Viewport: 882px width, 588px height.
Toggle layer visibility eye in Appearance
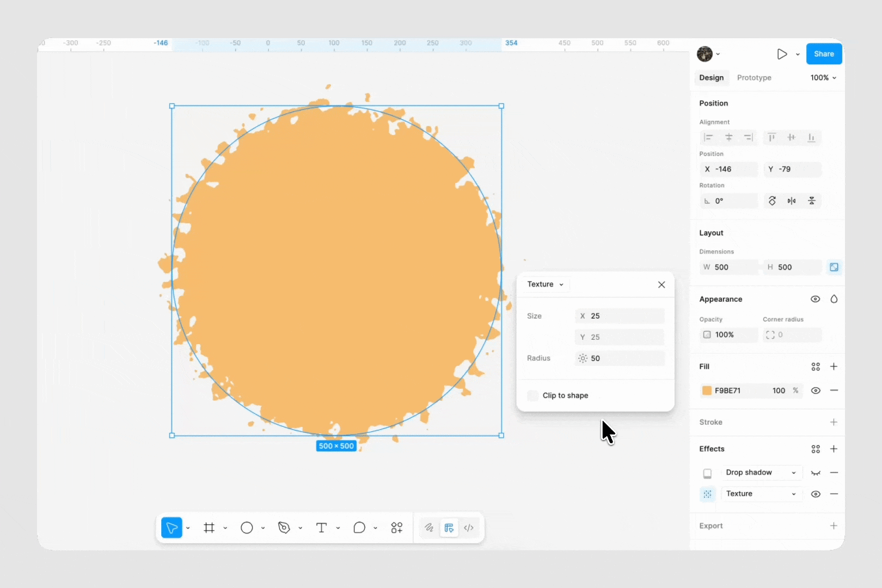815,299
